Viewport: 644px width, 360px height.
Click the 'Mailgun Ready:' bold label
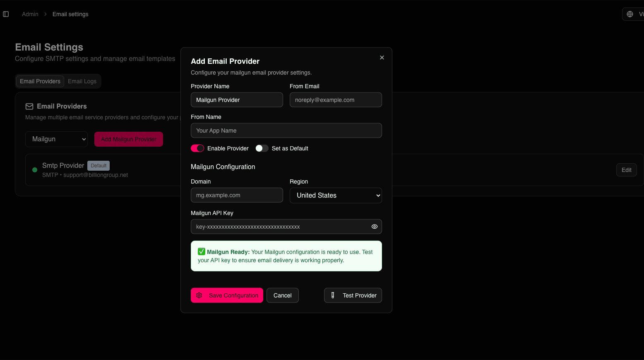point(228,252)
